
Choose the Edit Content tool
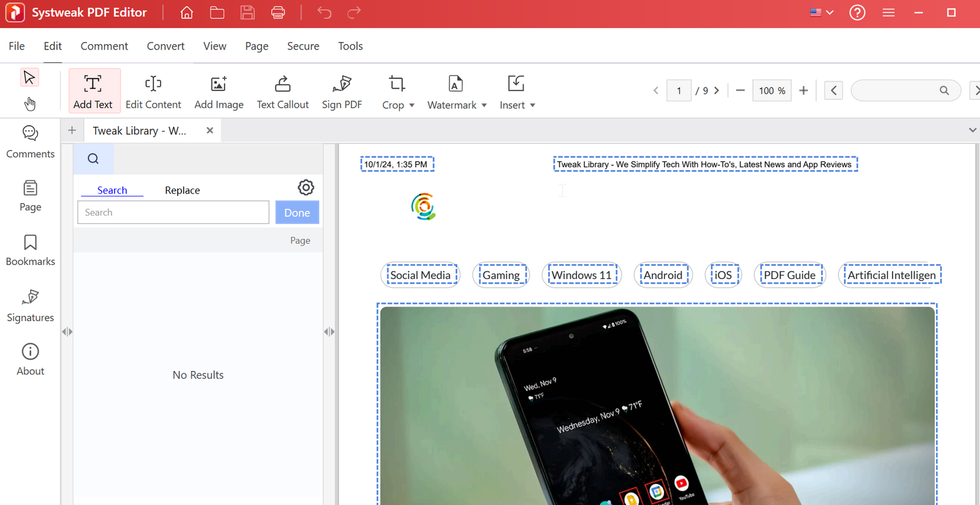(153, 92)
